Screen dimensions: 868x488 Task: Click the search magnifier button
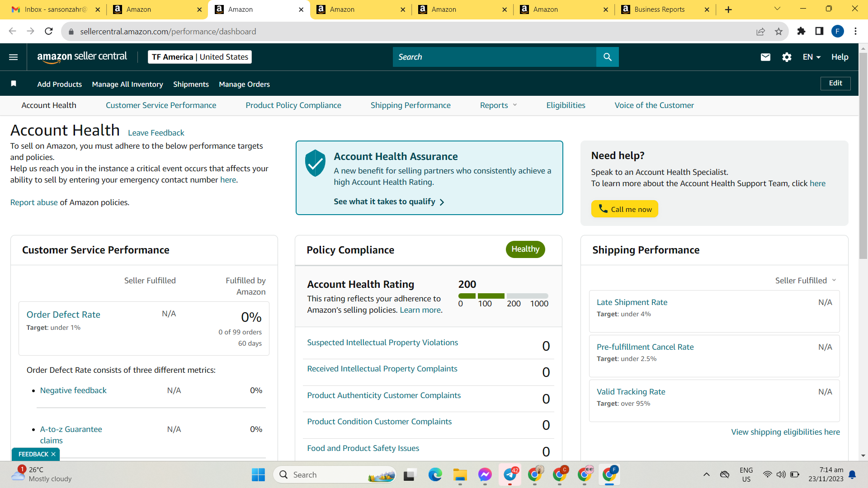(x=607, y=57)
